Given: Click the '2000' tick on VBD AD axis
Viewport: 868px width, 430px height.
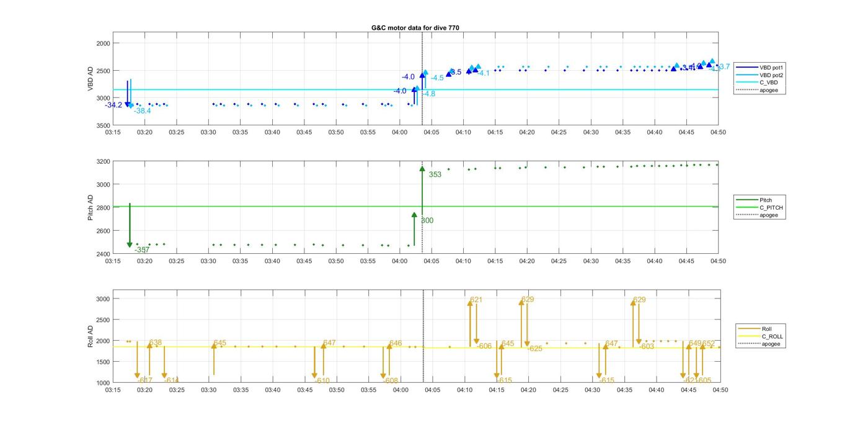Looking at the screenshot, I should tap(104, 43).
